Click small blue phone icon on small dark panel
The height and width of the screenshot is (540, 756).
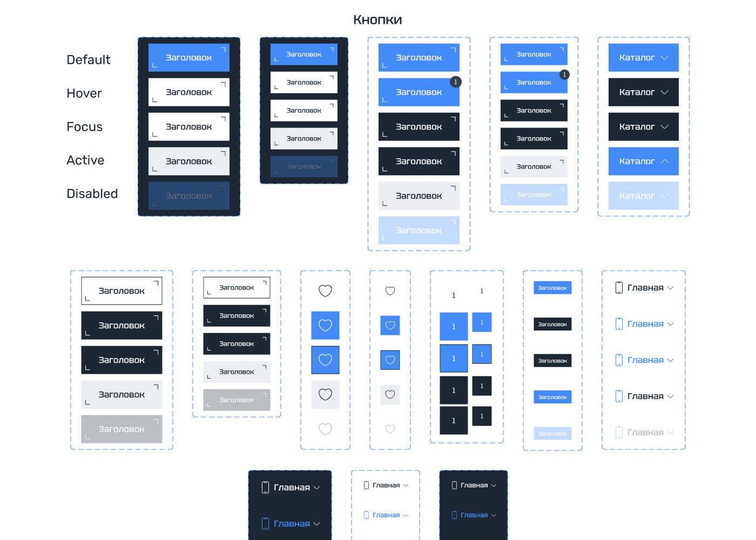[x=454, y=515]
